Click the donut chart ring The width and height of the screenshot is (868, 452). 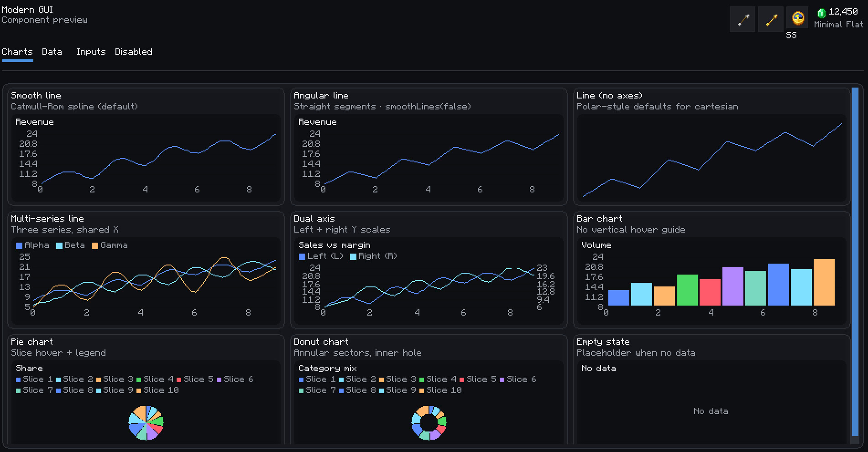click(429, 423)
